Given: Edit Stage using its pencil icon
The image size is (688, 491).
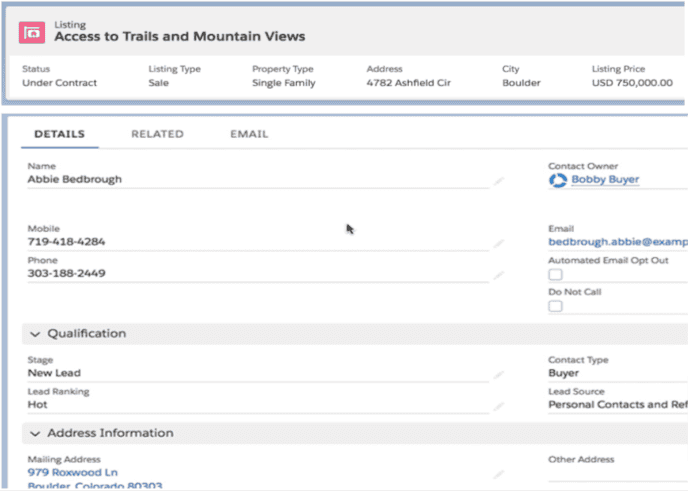Looking at the screenshot, I should (498, 375).
